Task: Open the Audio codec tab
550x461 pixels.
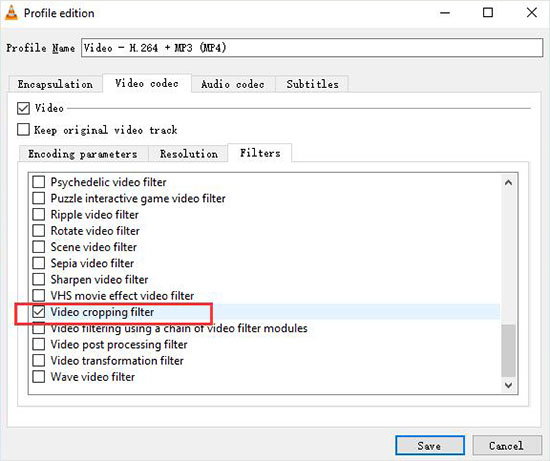Action: (233, 84)
